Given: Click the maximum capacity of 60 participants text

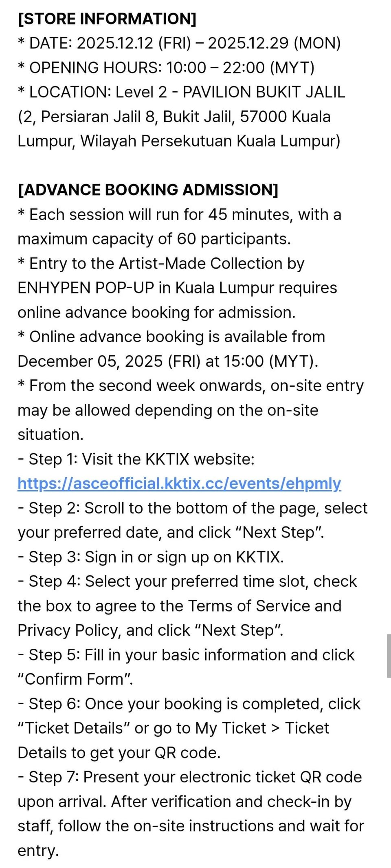Looking at the screenshot, I should tap(154, 239).
